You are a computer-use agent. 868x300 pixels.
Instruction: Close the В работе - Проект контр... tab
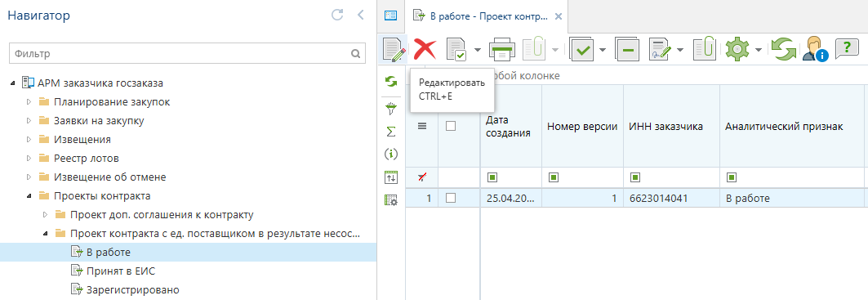pyautogui.click(x=558, y=16)
